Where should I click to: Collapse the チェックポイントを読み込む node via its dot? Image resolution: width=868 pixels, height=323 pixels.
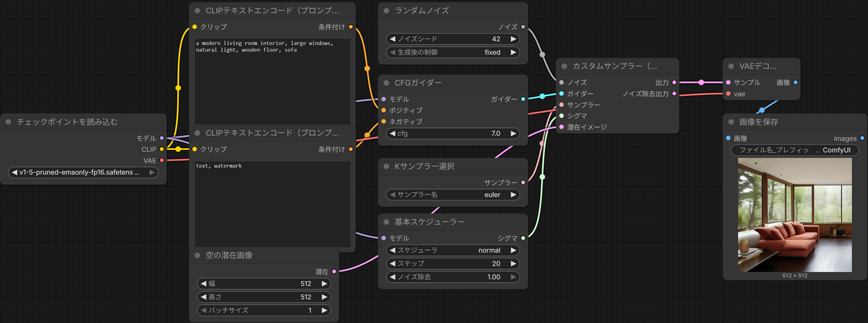(8, 122)
